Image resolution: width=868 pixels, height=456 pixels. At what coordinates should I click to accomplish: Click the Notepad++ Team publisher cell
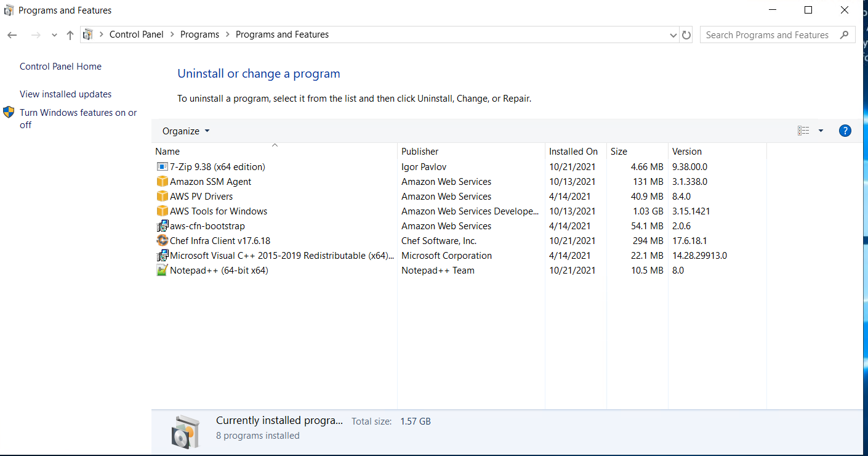(438, 271)
